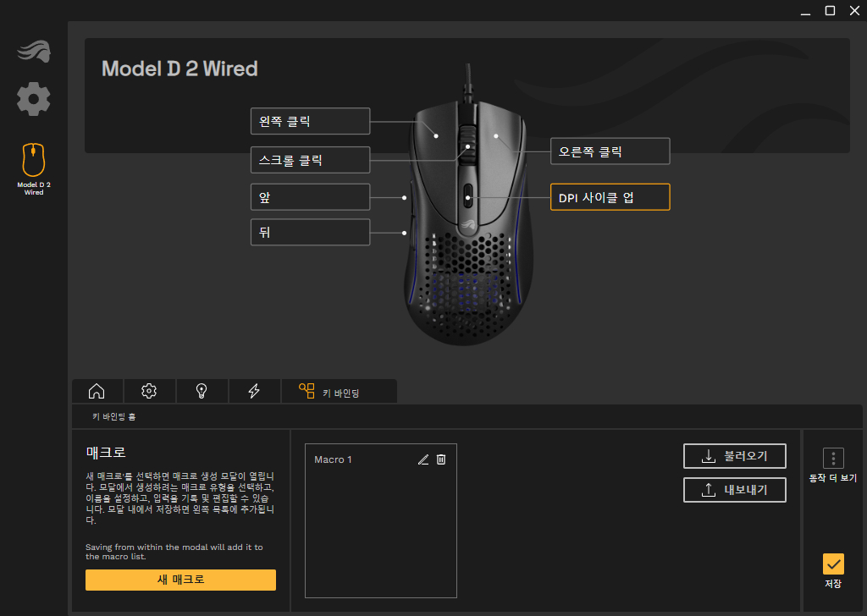The image size is (867, 616).
Task: Open 동작 더 보기 three-dot menu
Action: 833,458
